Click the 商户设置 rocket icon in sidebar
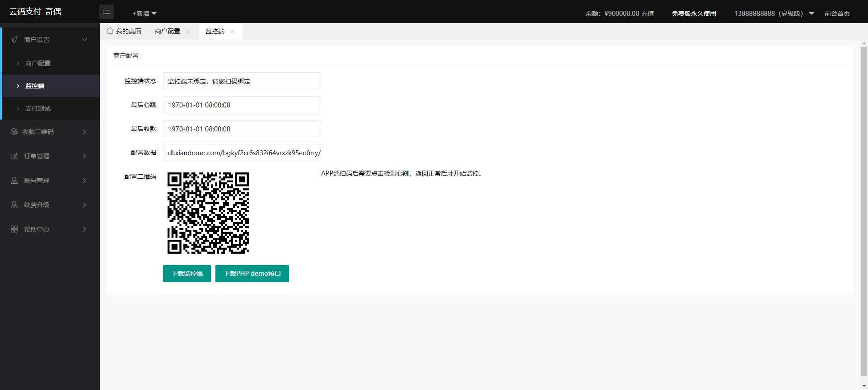Image resolution: width=868 pixels, height=390 pixels. (14, 40)
